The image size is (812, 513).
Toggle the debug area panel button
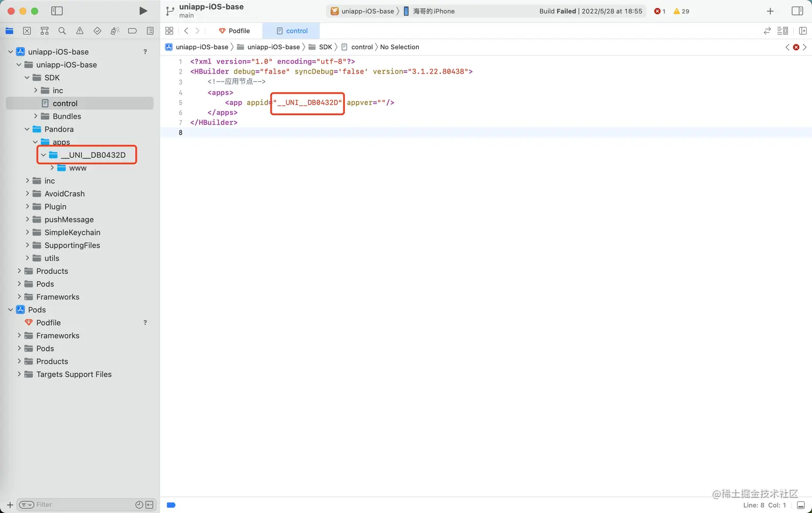pos(801,505)
